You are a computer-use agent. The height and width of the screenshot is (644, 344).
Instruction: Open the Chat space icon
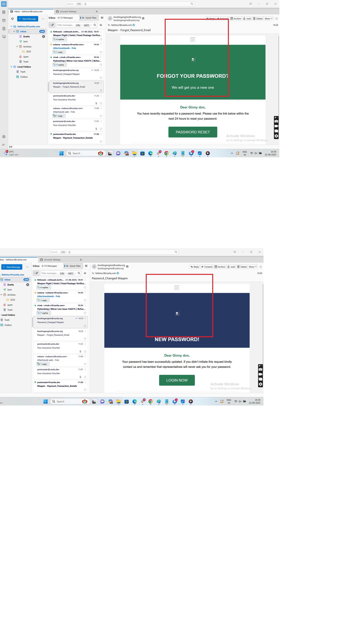coord(4,37)
